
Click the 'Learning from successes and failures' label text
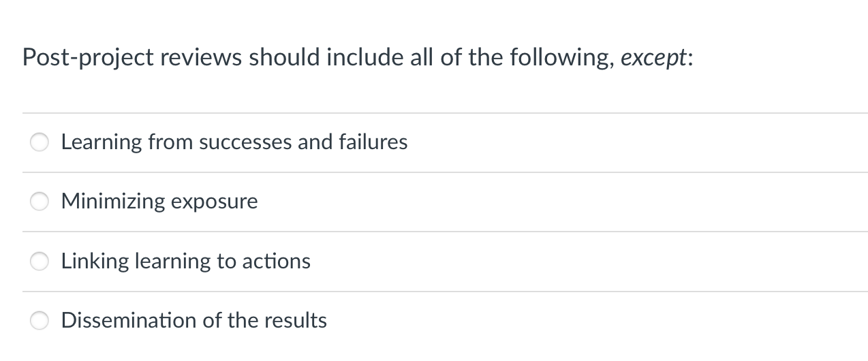coord(234,142)
